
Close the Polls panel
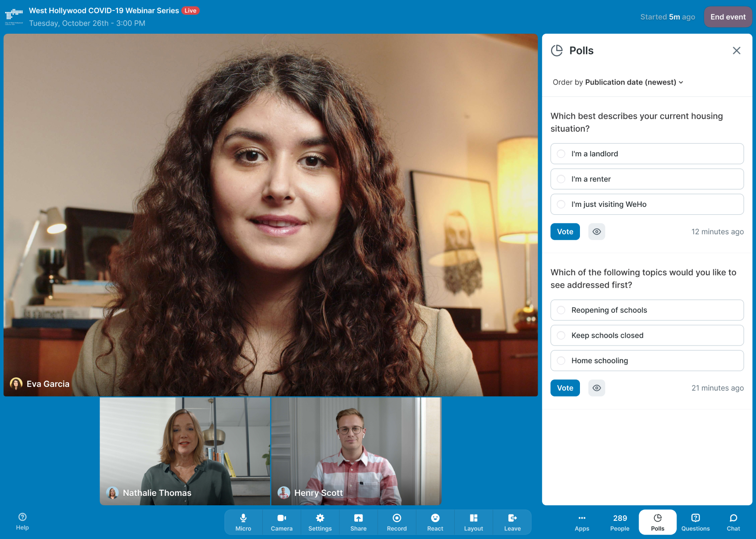click(737, 51)
